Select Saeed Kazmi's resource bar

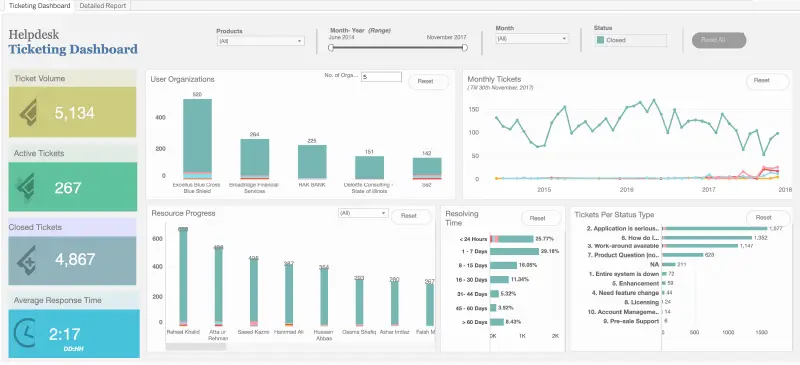pyautogui.click(x=254, y=293)
